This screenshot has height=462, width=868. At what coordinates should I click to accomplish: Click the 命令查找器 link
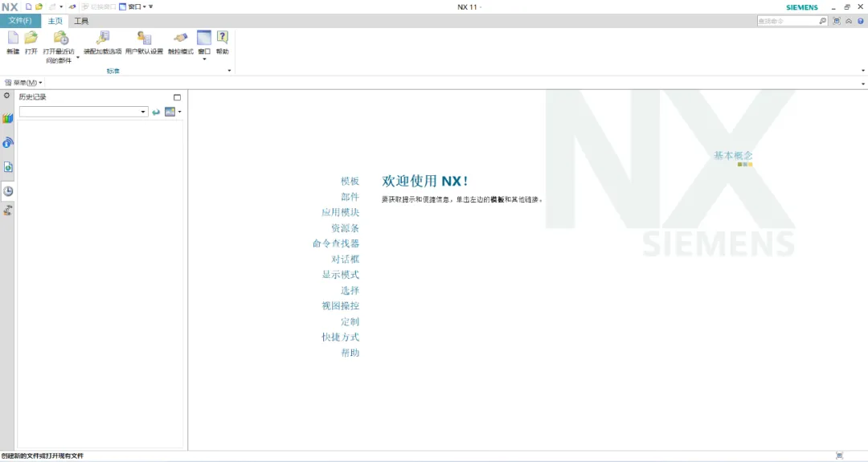coord(336,243)
